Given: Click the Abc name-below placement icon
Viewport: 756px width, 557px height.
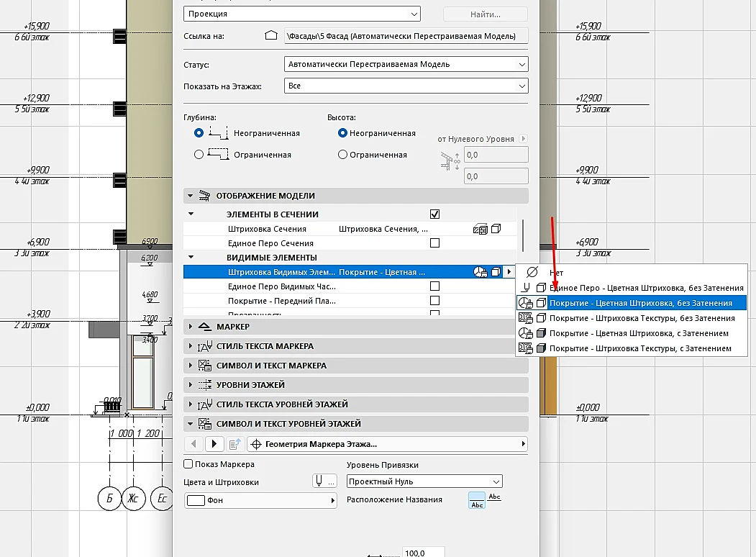Looking at the screenshot, I should click(x=478, y=500).
